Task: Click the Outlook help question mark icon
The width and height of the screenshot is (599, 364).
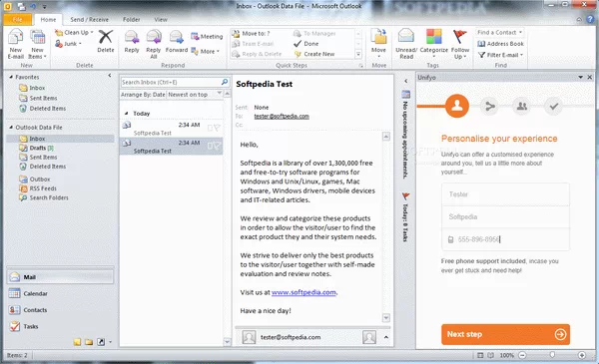Action: click(591, 19)
